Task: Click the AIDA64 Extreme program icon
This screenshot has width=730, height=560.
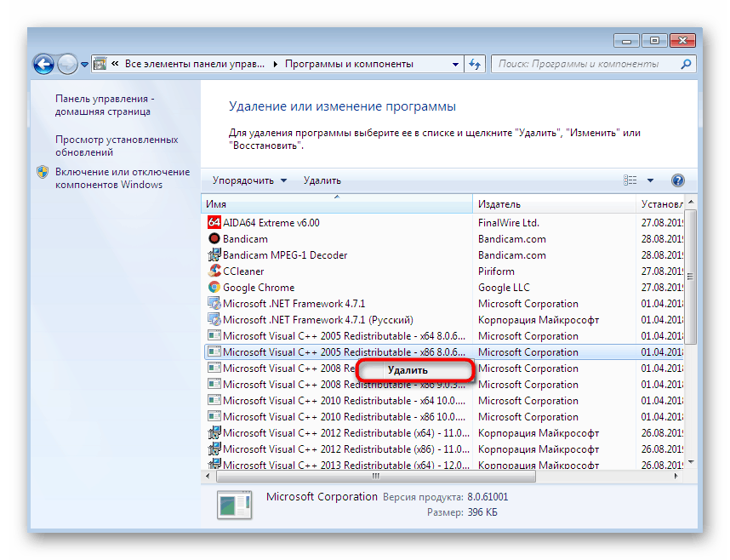Action: tap(214, 223)
